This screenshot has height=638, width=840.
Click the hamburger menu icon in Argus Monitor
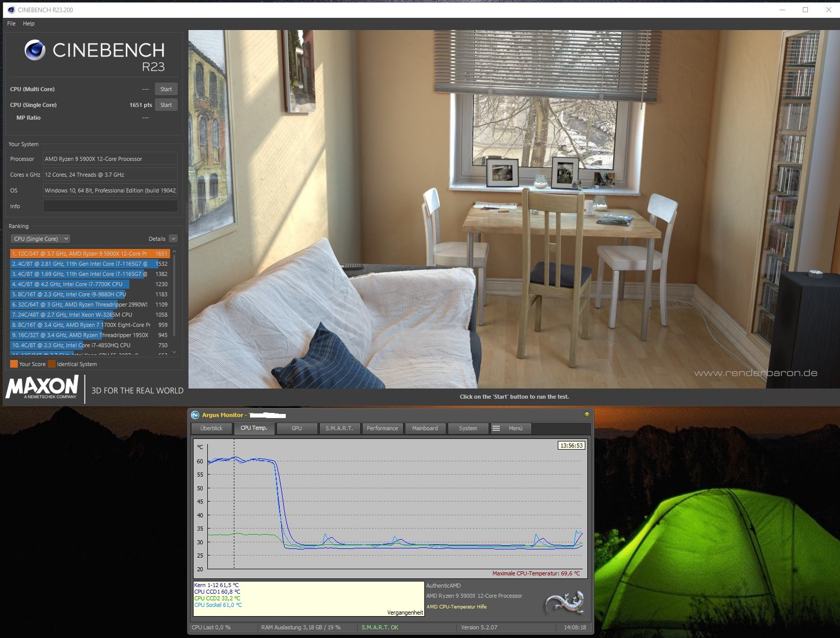(x=496, y=428)
